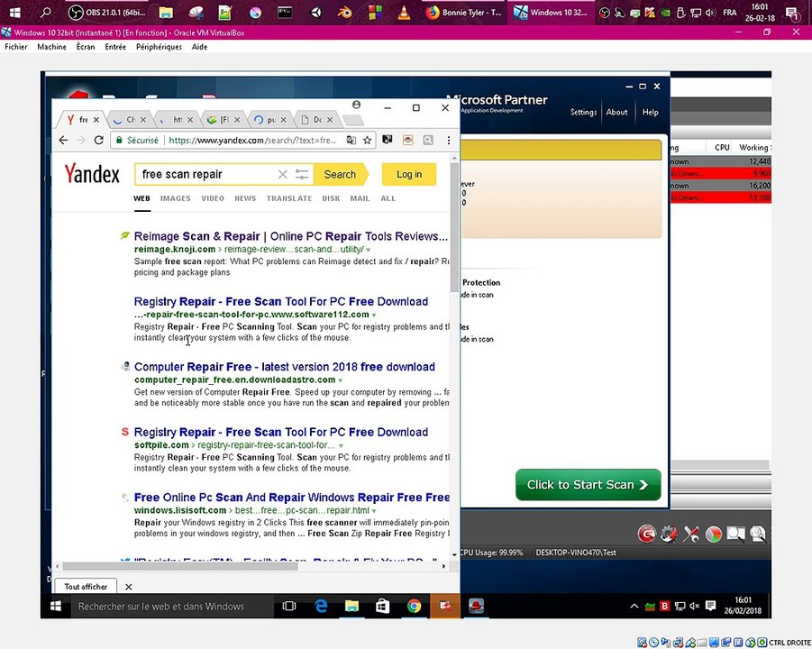Expand the software112.com result dropdown arrow
Viewport: 812px width, 649px height.
(x=374, y=315)
